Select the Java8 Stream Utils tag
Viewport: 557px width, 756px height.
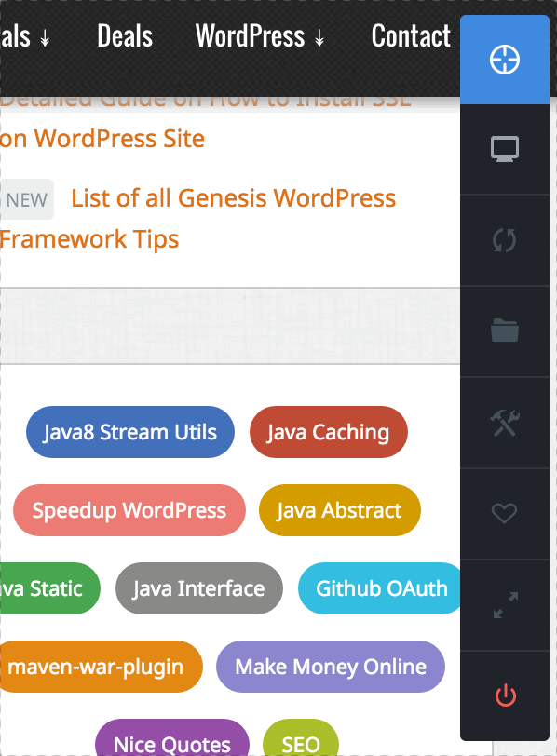(130, 432)
